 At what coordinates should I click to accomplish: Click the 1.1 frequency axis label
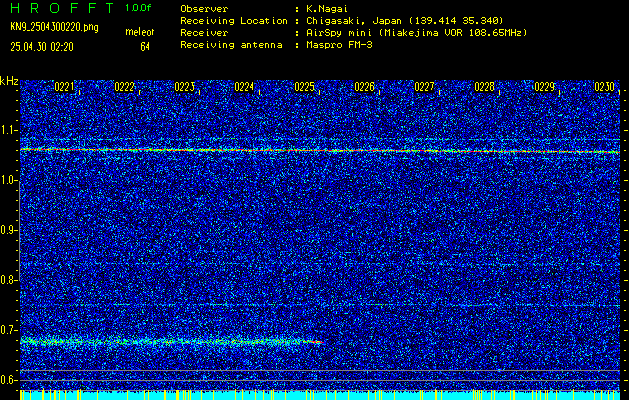point(8,130)
